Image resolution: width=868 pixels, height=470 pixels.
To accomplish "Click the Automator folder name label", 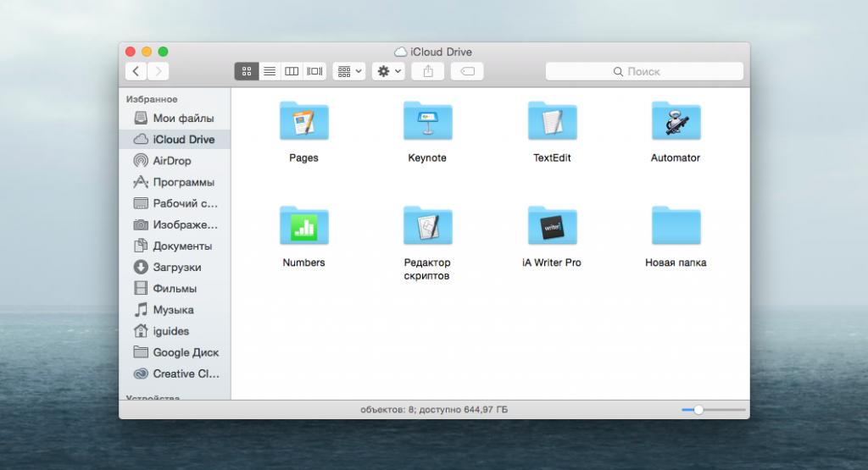I will tap(676, 158).
